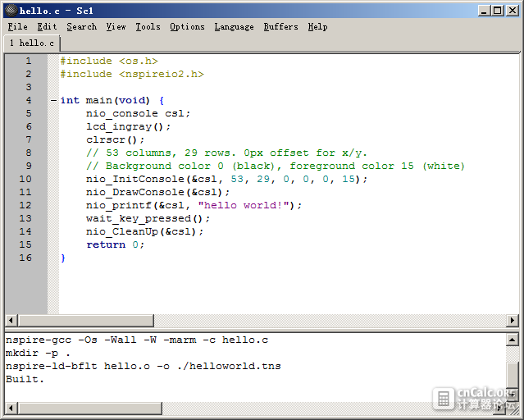Click editor horizontal scrollbar right arrow
This screenshot has height=420, width=524.
click(513, 321)
